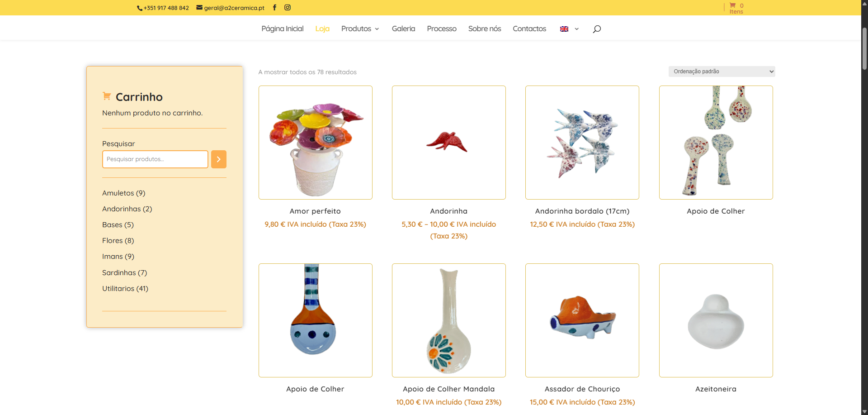This screenshot has width=868, height=415.
Task: Click the email envelope icon
Action: (x=199, y=7)
